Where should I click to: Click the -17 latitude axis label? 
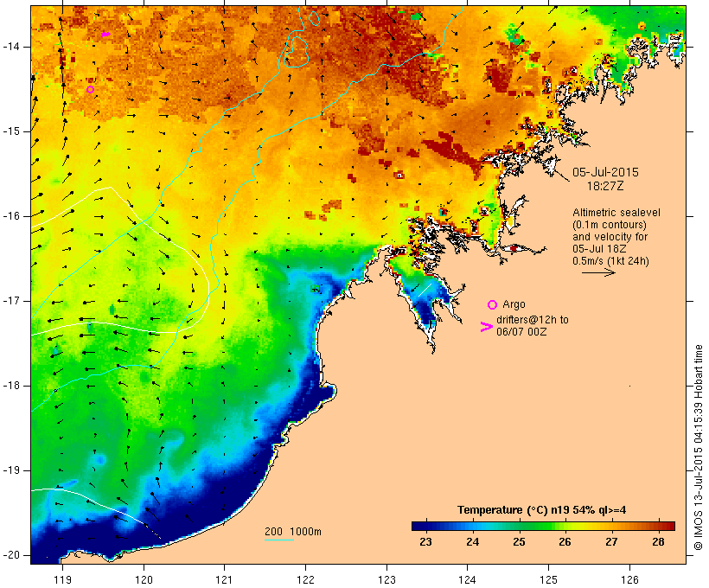tap(10, 301)
